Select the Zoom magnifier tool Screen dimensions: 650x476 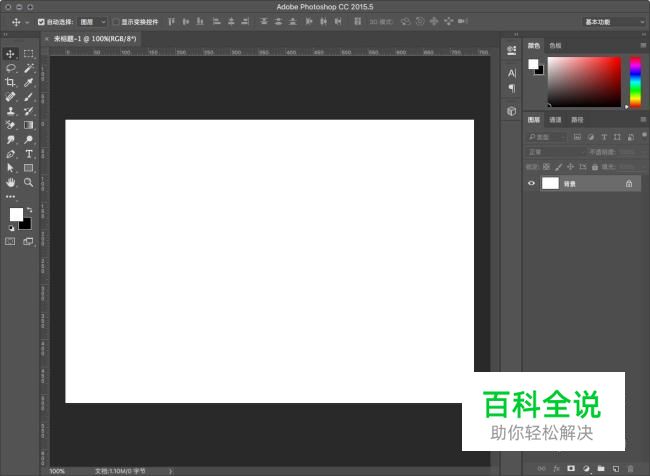pos(28,183)
